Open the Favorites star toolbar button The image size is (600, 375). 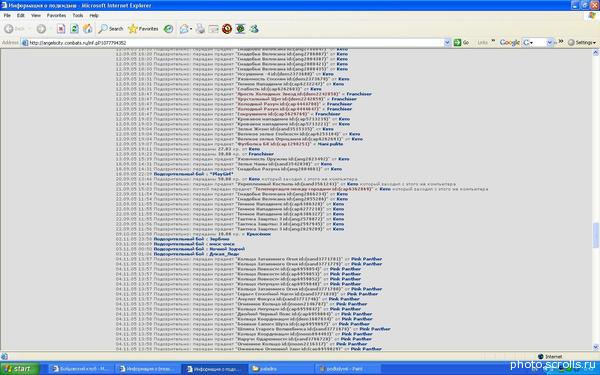(143, 29)
